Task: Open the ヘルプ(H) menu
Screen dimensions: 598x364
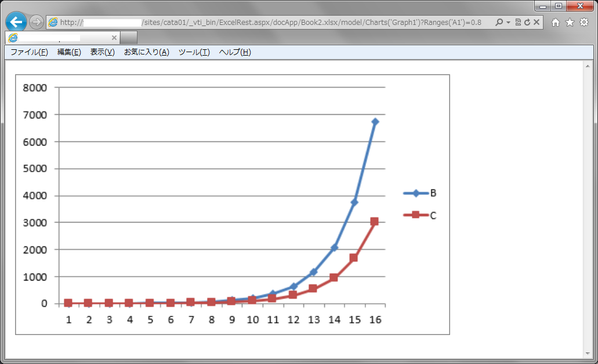Action: coord(235,52)
